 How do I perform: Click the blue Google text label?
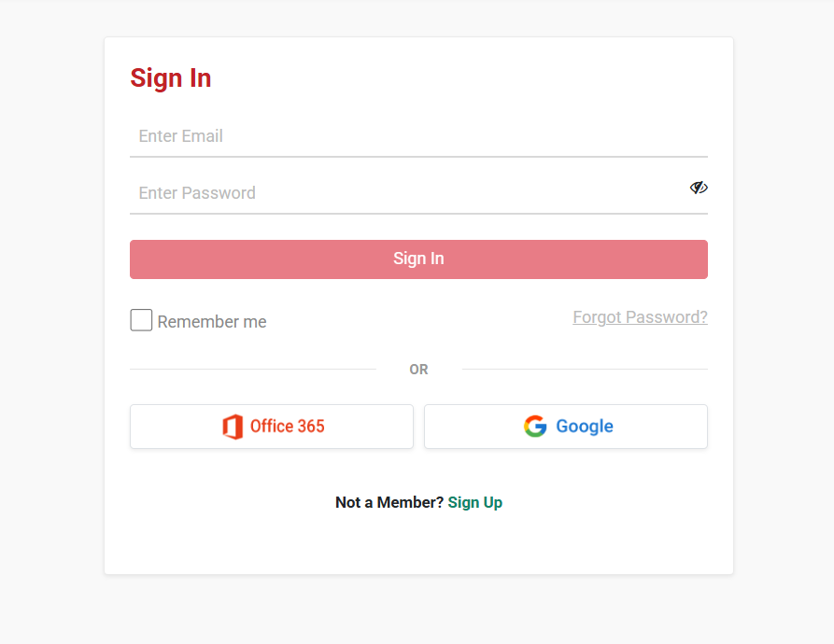tap(585, 427)
